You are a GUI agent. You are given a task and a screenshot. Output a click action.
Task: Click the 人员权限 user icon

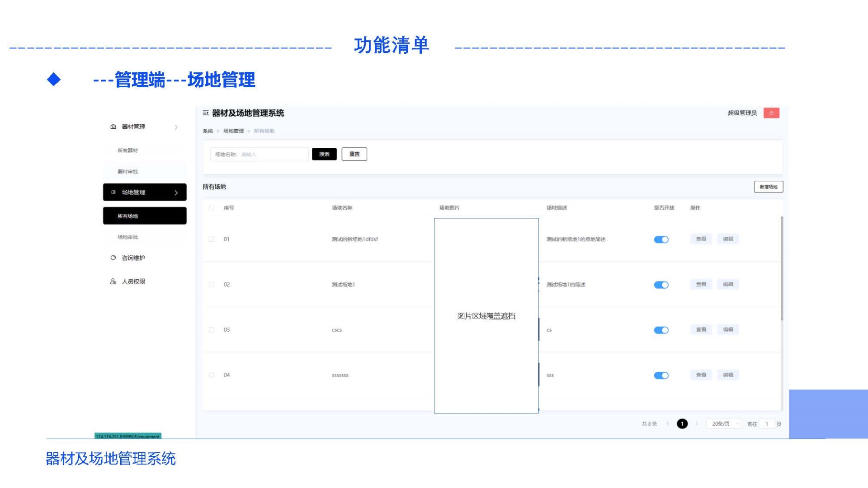pos(113,282)
